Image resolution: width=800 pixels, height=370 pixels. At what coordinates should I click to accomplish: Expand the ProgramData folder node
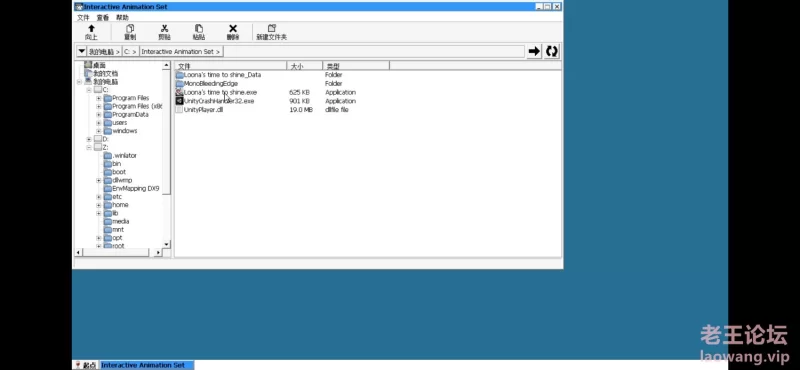tap(98, 115)
